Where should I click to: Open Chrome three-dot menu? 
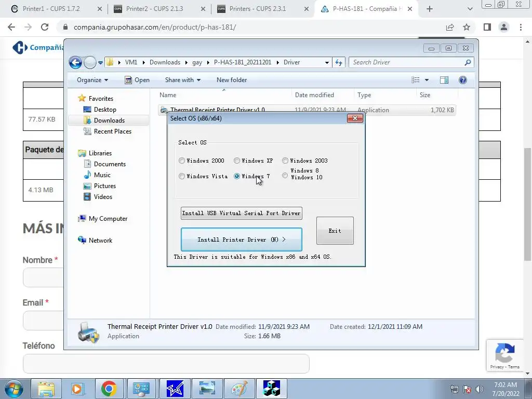click(x=521, y=27)
